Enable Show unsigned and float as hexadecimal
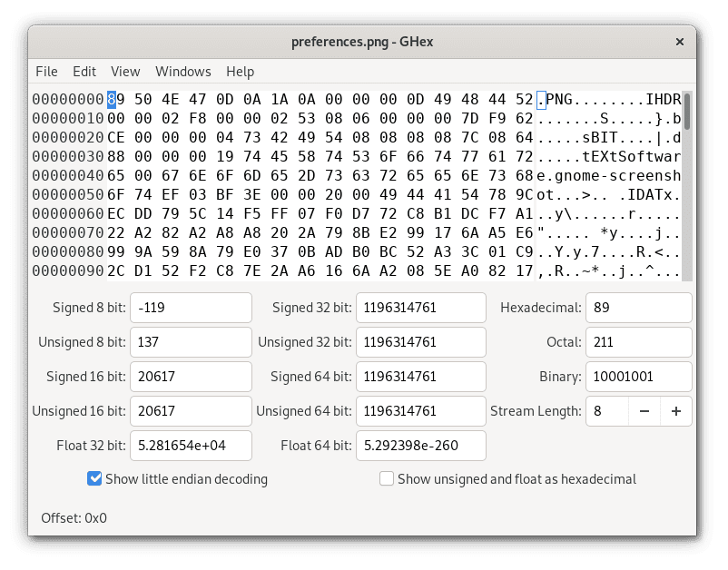The width and height of the screenshot is (728, 570). tap(387, 478)
